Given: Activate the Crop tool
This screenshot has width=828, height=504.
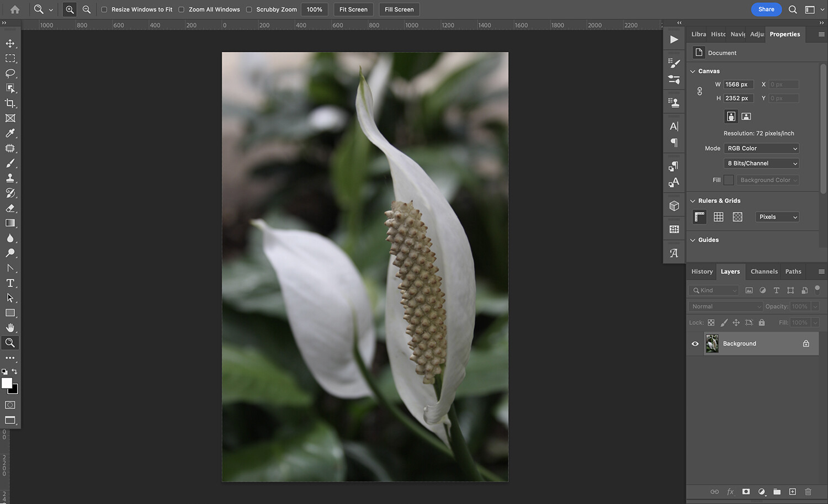Looking at the screenshot, I should pos(10,103).
